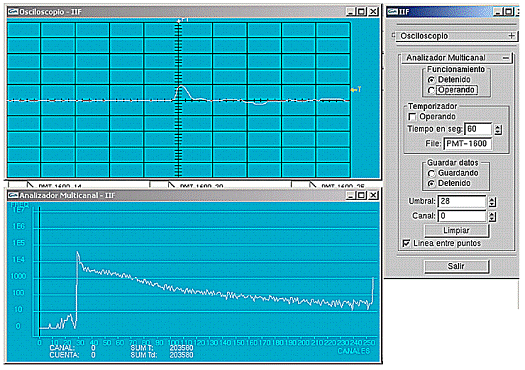Close the Analizador Multicanal window
Screen dimensions: 525x370
[373, 195]
